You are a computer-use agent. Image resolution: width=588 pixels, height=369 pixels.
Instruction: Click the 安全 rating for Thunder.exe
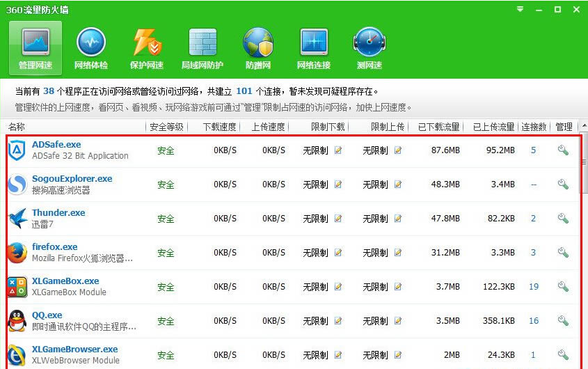click(x=166, y=219)
